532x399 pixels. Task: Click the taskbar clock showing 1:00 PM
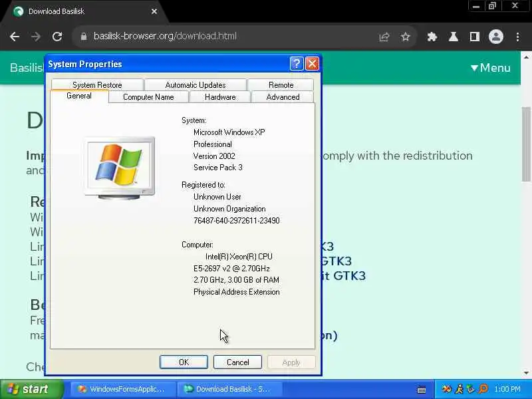coord(507,389)
